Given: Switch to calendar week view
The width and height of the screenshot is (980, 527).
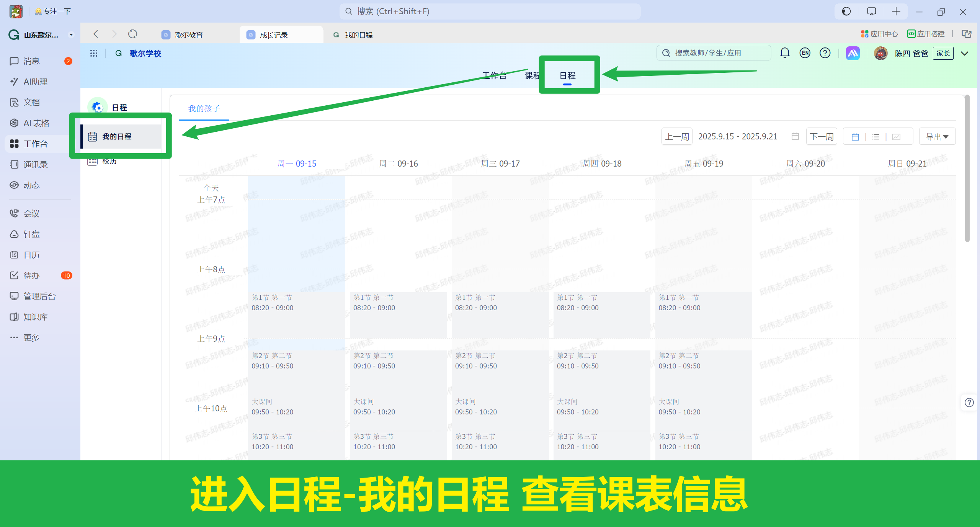Looking at the screenshot, I should click(x=855, y=137).
